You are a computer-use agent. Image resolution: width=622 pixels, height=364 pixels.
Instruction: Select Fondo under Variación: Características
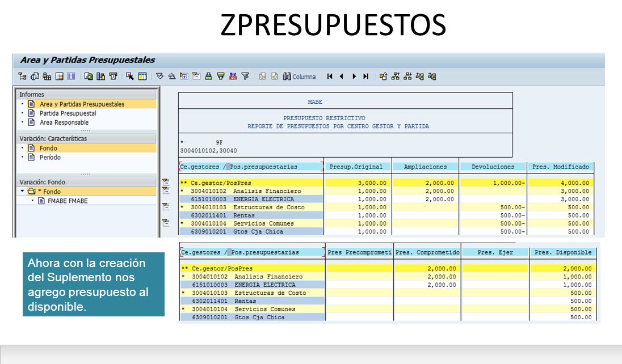(x=48, y=148)
